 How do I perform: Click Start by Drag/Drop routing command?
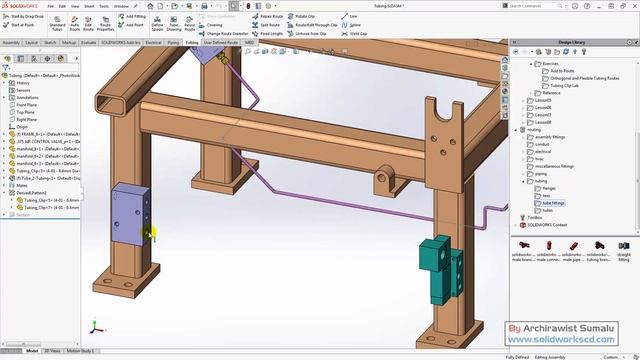click(23, 16)
